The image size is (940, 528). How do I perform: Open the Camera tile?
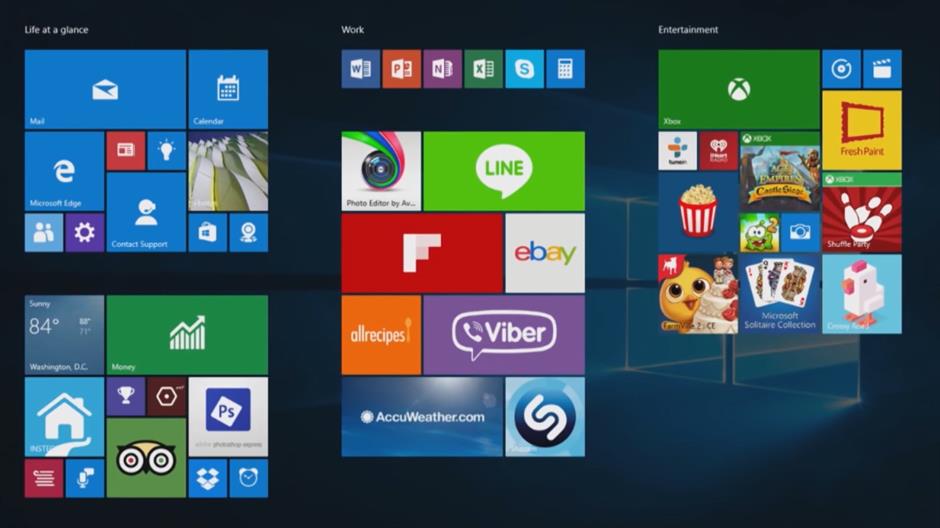click(x=800, y=233)
